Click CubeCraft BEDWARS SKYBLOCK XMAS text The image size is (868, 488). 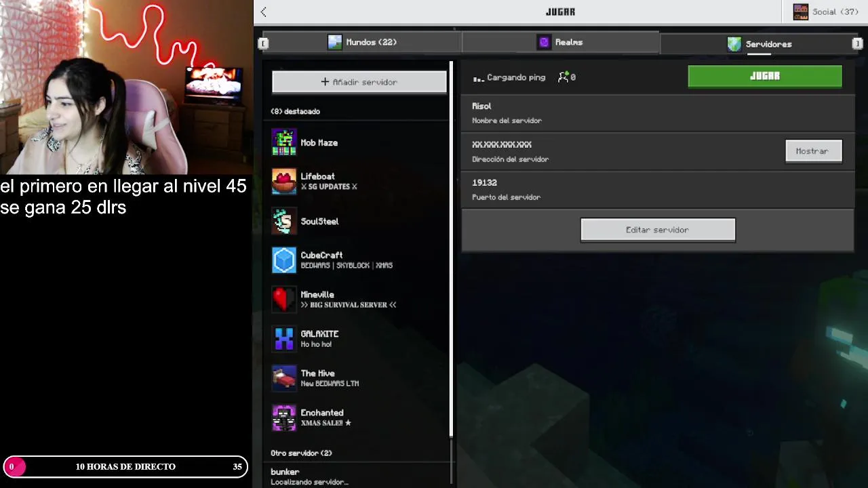pyautogui.click(x=347, y=266)
